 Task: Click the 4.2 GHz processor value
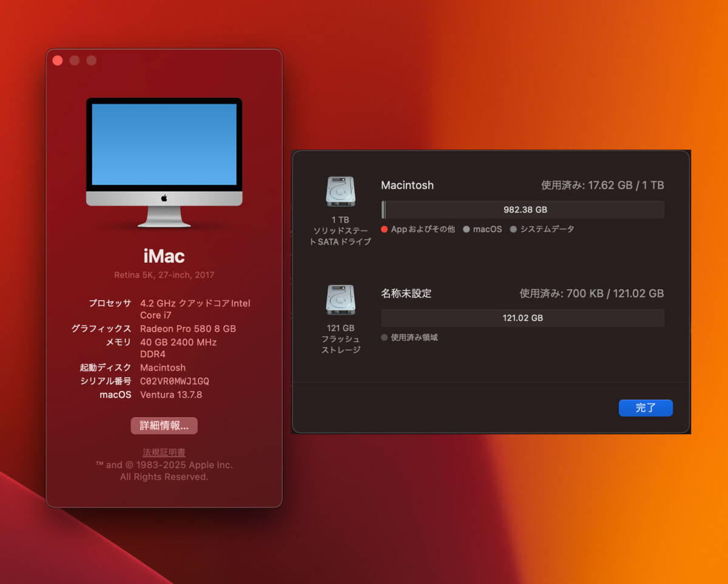coord(195,309)
